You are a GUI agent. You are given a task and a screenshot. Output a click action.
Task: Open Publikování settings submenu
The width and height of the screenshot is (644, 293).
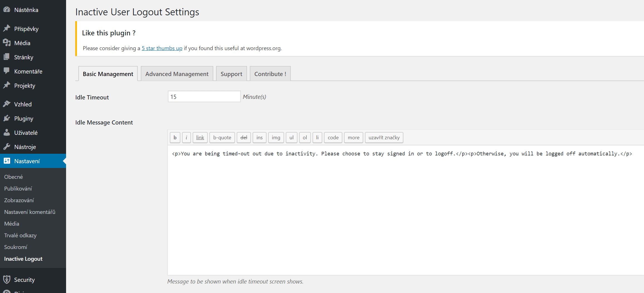click(18, 189)
